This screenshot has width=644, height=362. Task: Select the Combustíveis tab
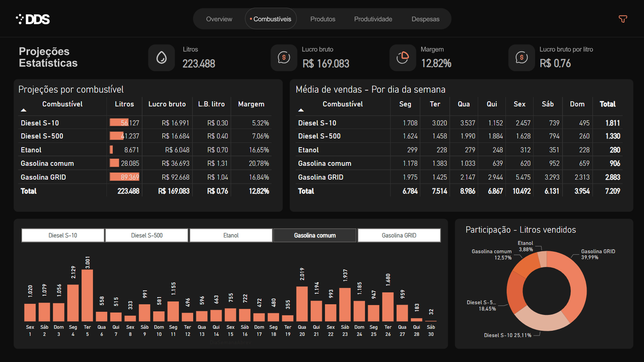(x=271, y=19)
